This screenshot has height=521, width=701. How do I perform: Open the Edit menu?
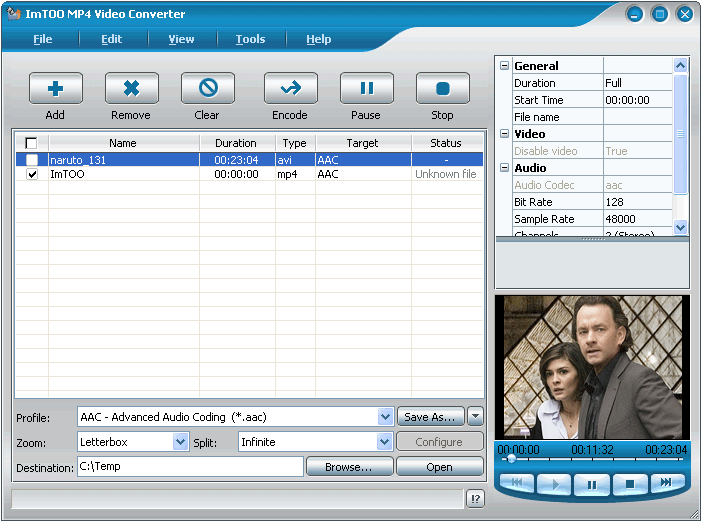click(x=111, y=39)
